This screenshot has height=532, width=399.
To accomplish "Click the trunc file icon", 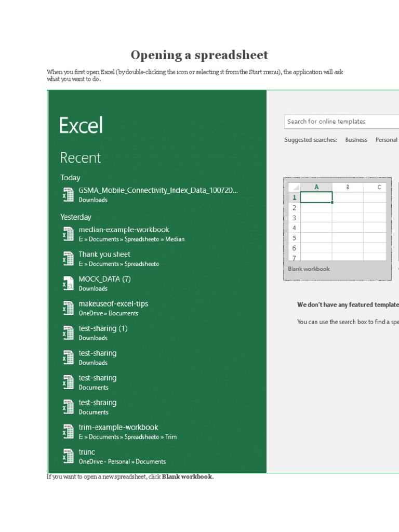I will coord(68,457).
